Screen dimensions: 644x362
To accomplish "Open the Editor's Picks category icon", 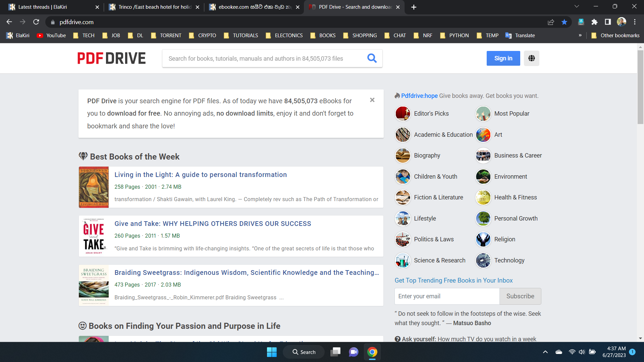I will tap(403, 114).
